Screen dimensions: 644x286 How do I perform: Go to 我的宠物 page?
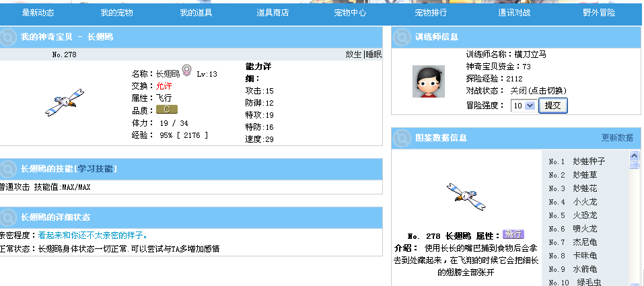[116, 13]
